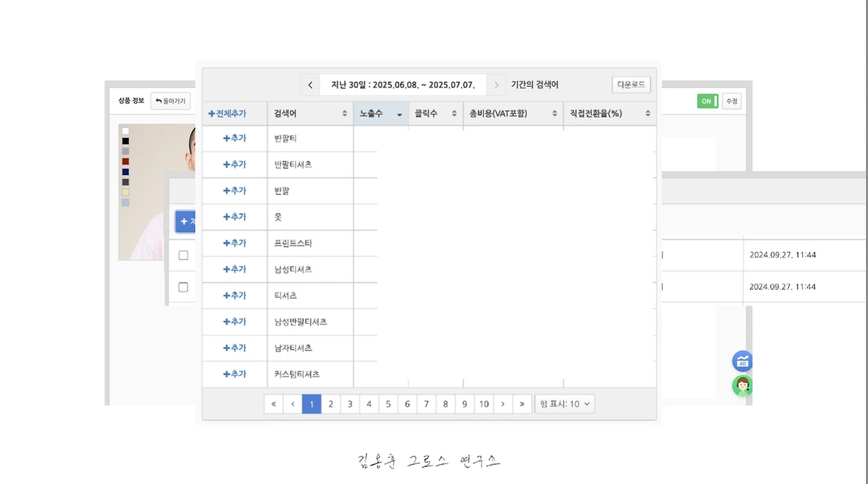Click the 다운로드 download button
The image size is (868, 484).
pyautogui.click(x=630, y=84)
